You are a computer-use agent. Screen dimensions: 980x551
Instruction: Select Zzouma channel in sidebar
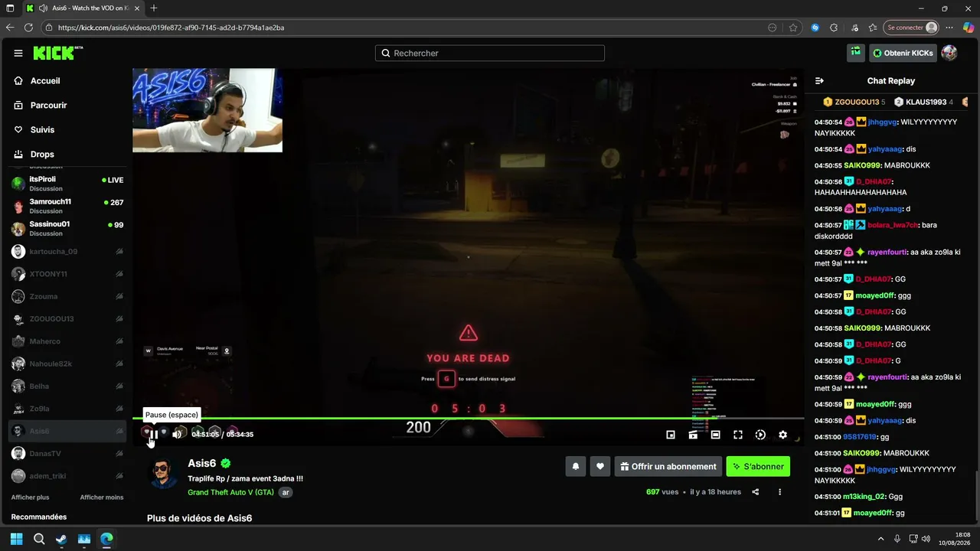click(67, 296)
